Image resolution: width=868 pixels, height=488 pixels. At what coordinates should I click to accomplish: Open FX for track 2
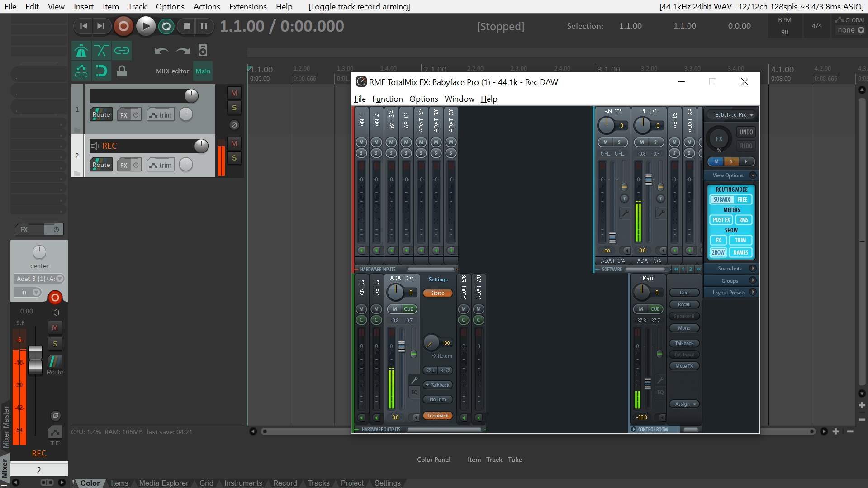123,165
